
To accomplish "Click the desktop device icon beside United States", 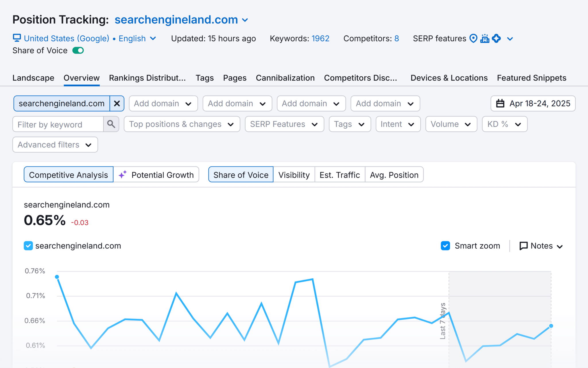I will pyautogui.click(x=17, y=38).
